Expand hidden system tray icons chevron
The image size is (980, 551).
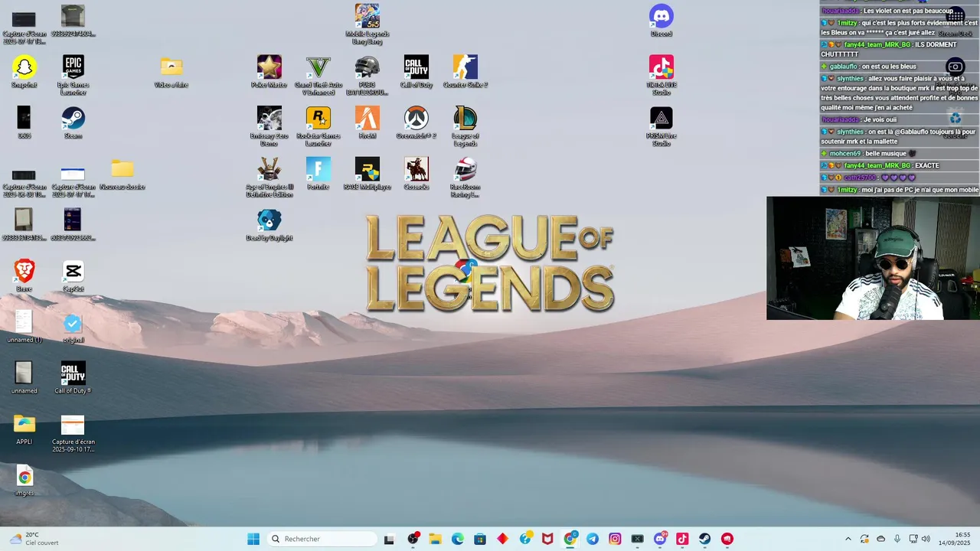pos(848,539)
